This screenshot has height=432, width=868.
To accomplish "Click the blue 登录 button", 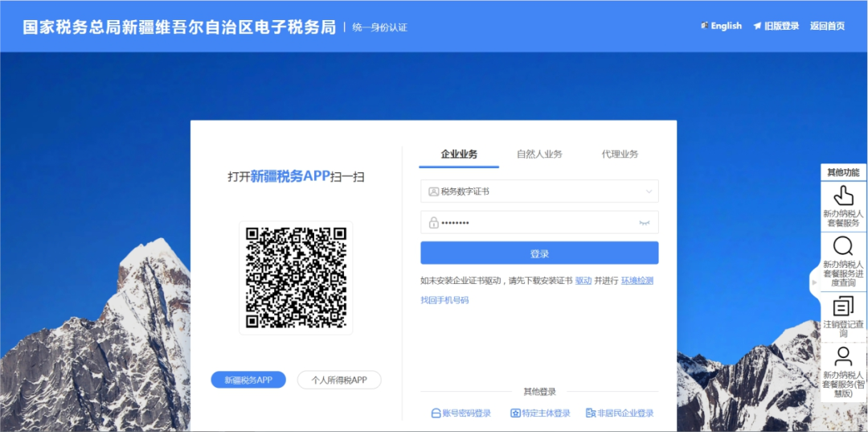I will click(539, 253).
